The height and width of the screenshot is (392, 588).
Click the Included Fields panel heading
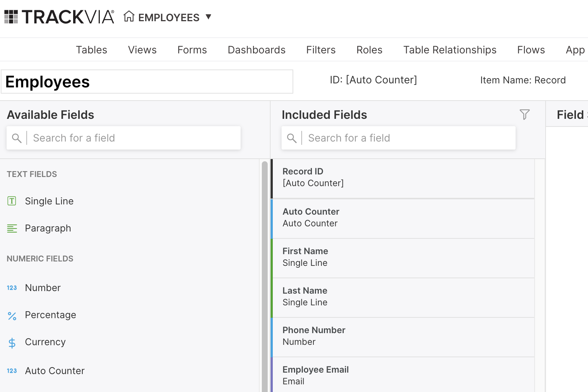click(324, 115)
